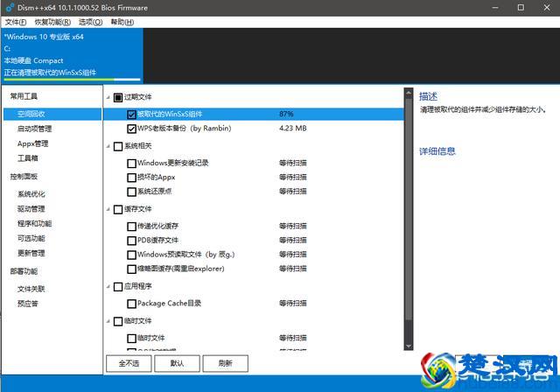Viewport: 560px width, 392px height.
Task: Check 传递优化缓存 checkbox
Action: (131, 227)
